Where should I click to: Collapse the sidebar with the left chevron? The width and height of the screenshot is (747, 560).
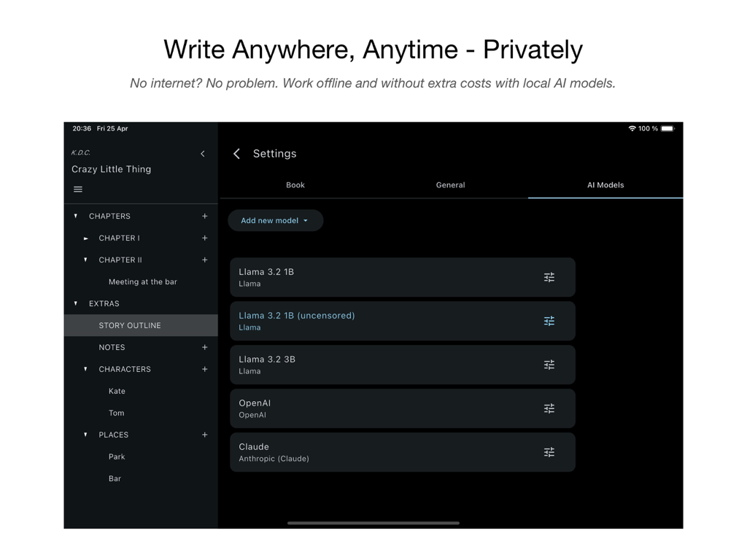(x=203, y=153)
